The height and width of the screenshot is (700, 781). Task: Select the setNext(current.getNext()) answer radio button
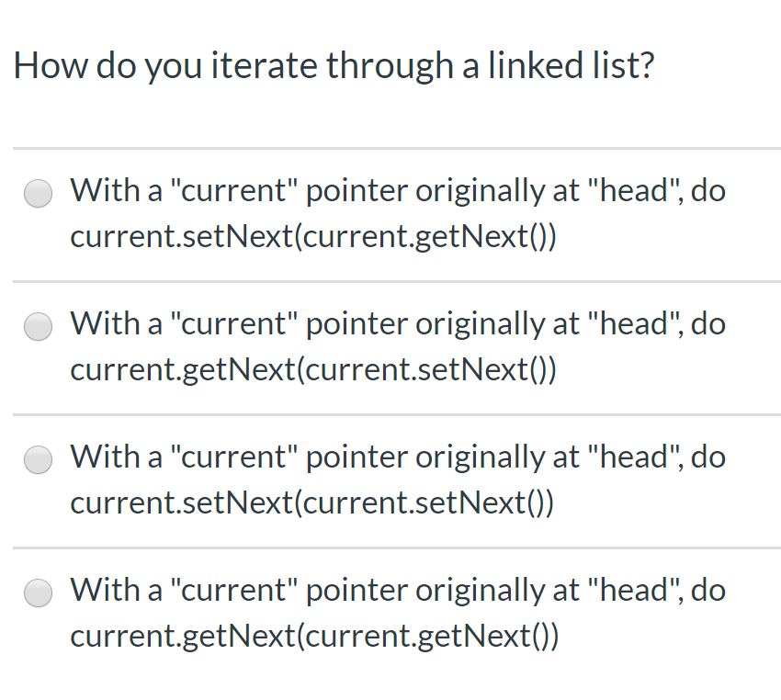(39, 194)
